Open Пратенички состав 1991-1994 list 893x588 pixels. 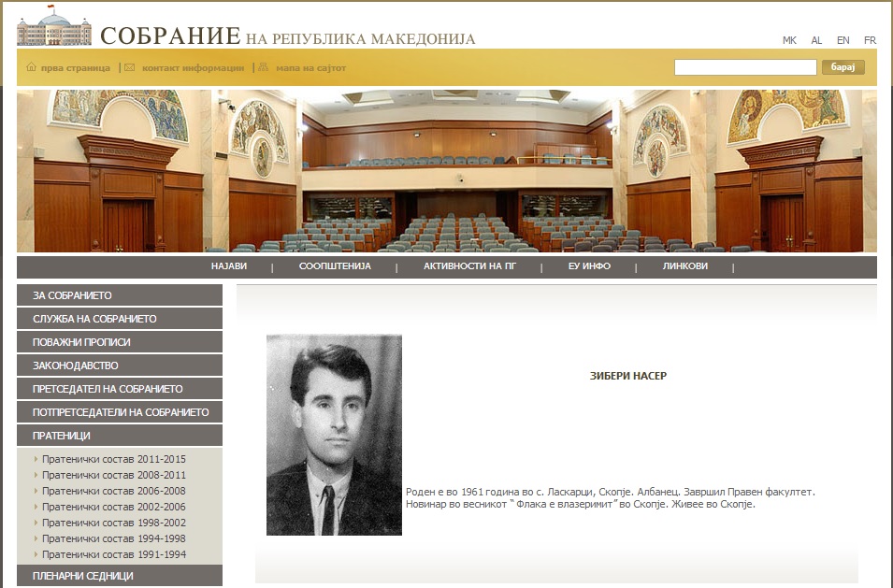pos(114,554)
